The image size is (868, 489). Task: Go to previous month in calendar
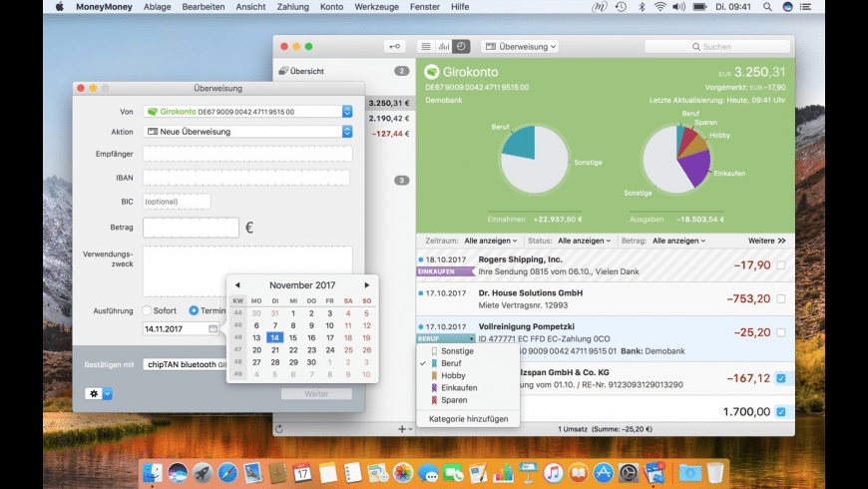point(237,285)
